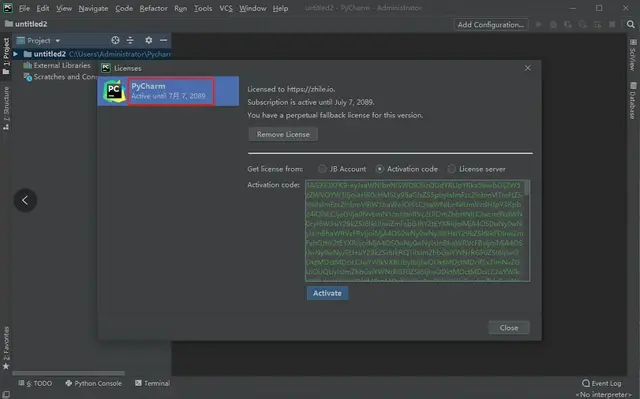
Task: Click the activation code text area scrollbar
Action: 527,188
